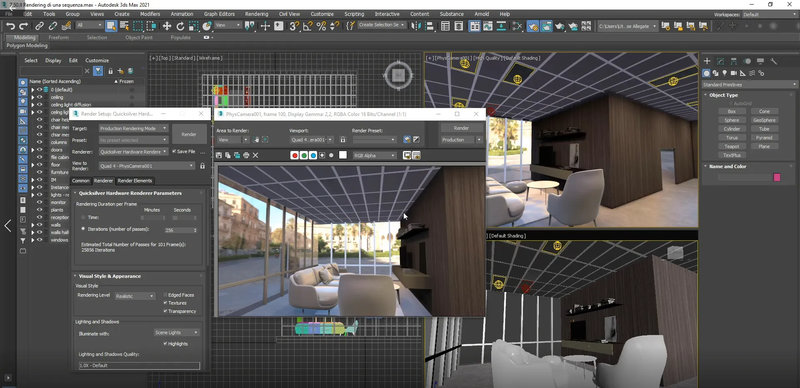Viewport: 800px width, 388px height.
Task: Click Print Image icon in rendered frame window
Action: 246,155
